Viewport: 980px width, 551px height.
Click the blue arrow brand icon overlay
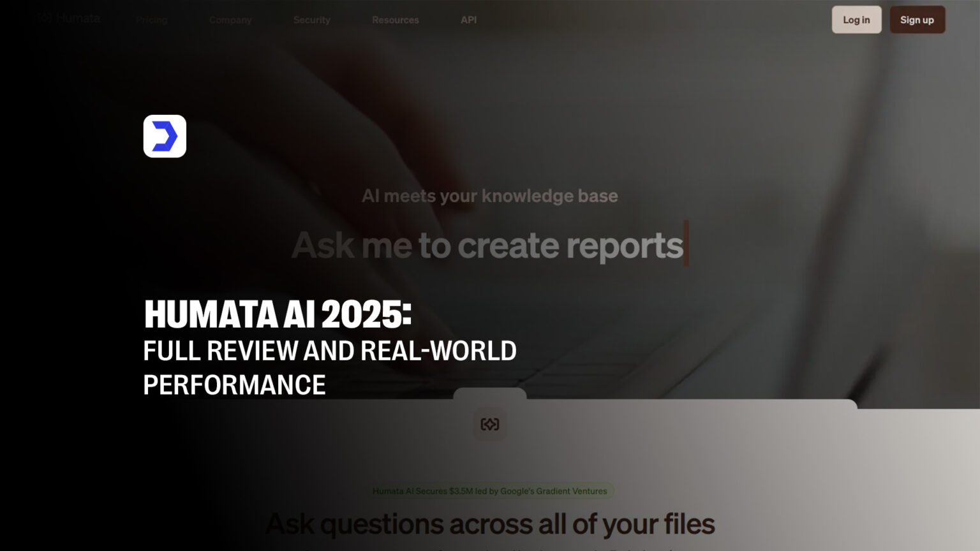[164, 136]
